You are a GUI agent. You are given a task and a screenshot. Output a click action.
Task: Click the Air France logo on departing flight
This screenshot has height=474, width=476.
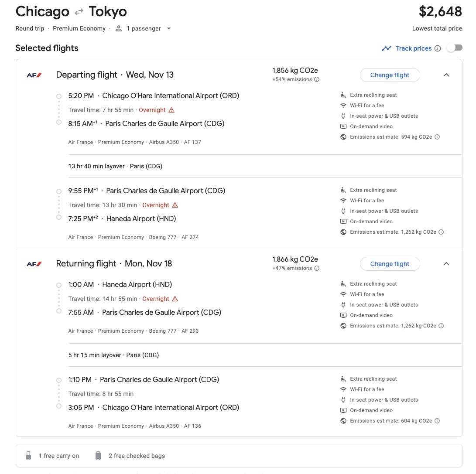click(34, 75)
